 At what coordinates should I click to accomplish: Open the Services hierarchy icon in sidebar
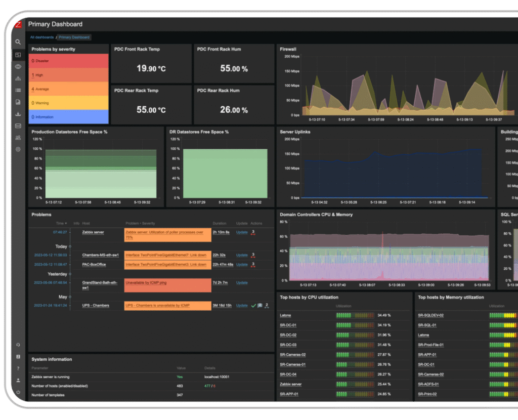[18, 78]
